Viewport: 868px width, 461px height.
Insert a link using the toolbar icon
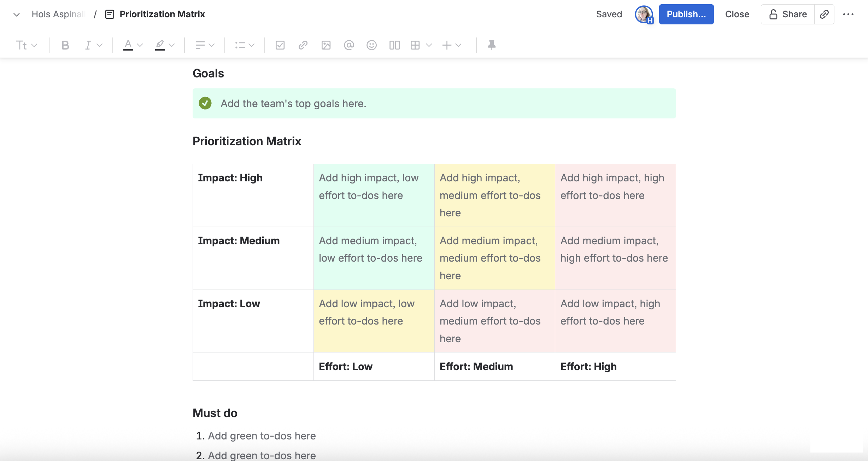(x=303, y=45)
